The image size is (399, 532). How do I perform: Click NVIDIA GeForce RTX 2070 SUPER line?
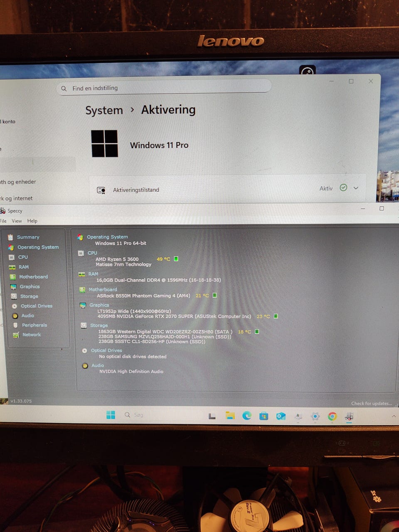pyautogui.click(x=174, y=316)
